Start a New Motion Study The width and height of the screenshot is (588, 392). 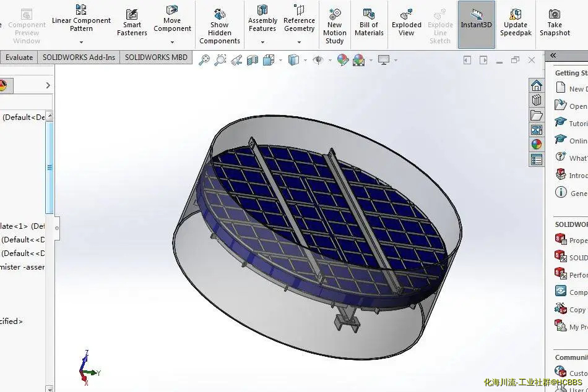[x=334, y=27]
